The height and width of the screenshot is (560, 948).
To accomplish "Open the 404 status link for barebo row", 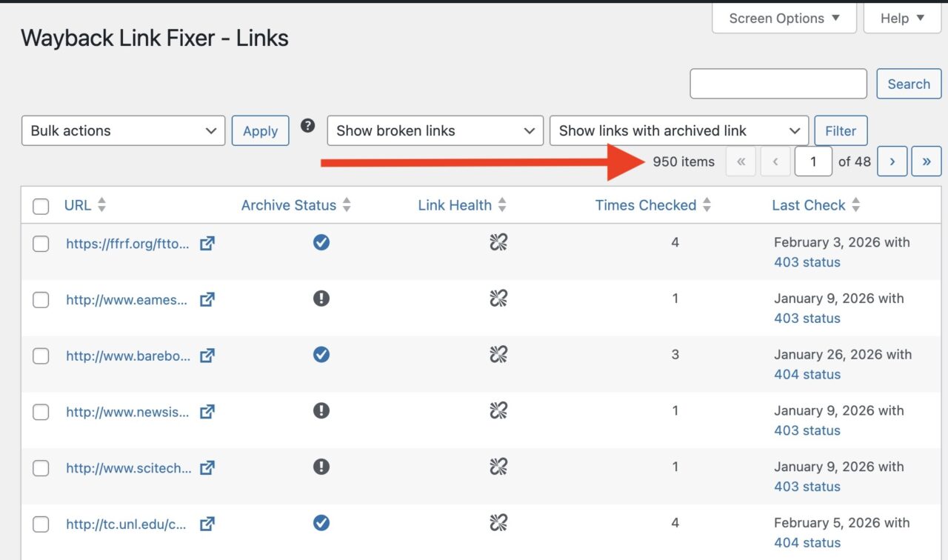I will pyautogui.click(x=807, y=374).
